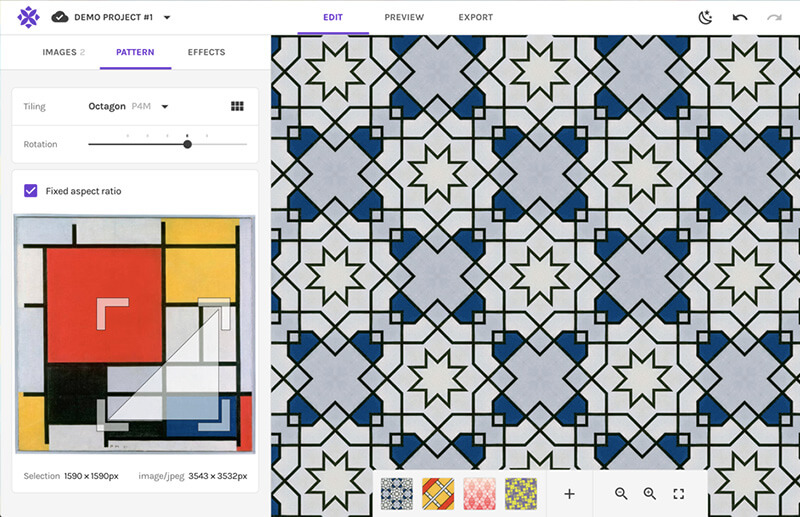Open the Effects panel tab
Viewport: 800px width, 517px height.
coord(206,52)
